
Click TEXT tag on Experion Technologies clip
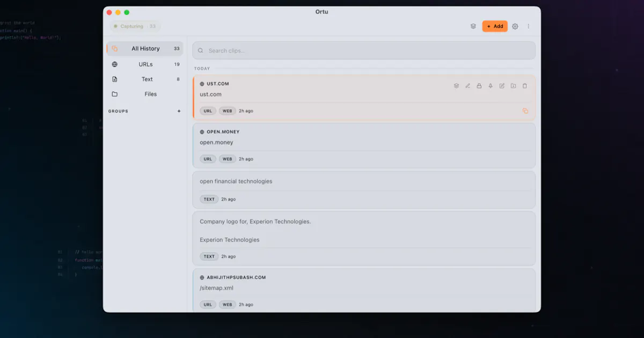209,256
